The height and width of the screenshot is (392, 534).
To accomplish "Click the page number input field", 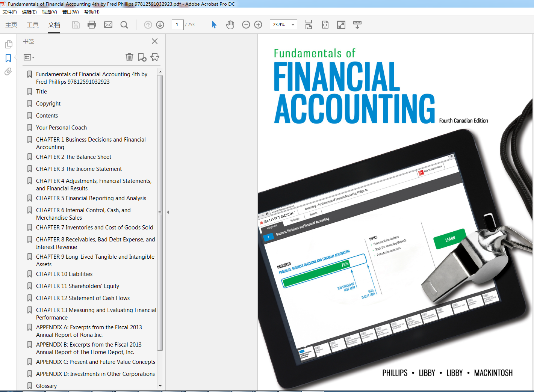I will (177, 25).
